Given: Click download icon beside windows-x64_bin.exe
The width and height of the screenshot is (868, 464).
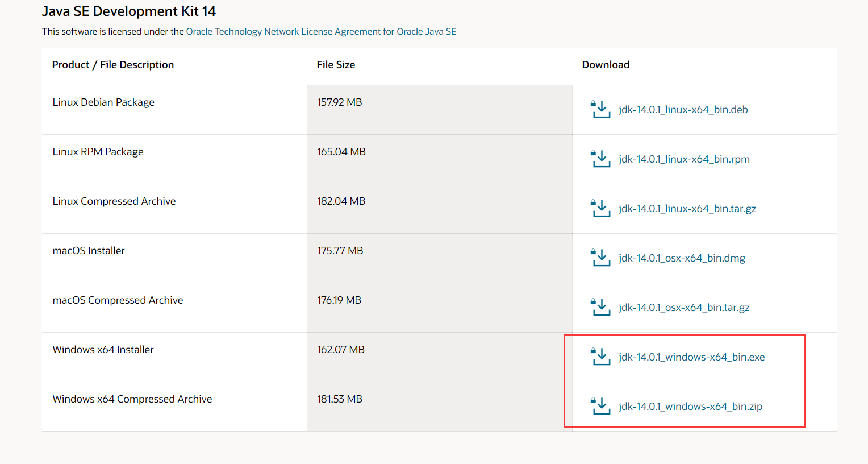Looking at the screenshot, I should pyautogui.click(x=600, y=357).
